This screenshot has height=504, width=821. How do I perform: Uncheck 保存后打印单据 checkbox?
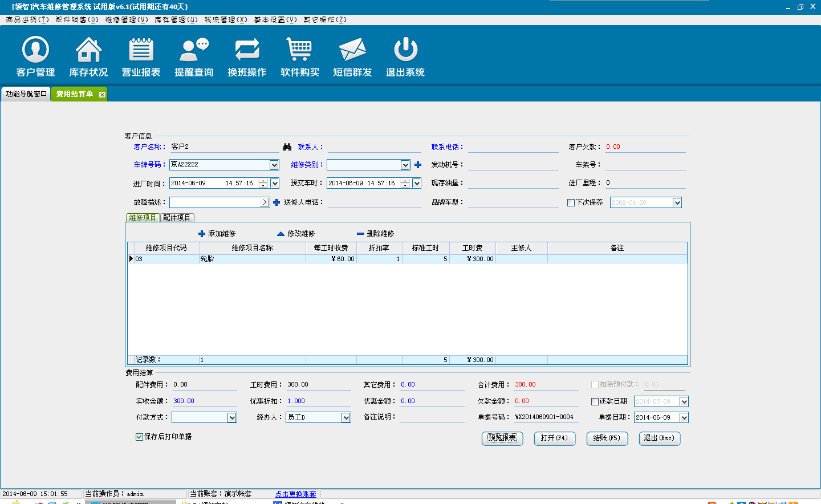pyautogui.click(x=139, y=437)
